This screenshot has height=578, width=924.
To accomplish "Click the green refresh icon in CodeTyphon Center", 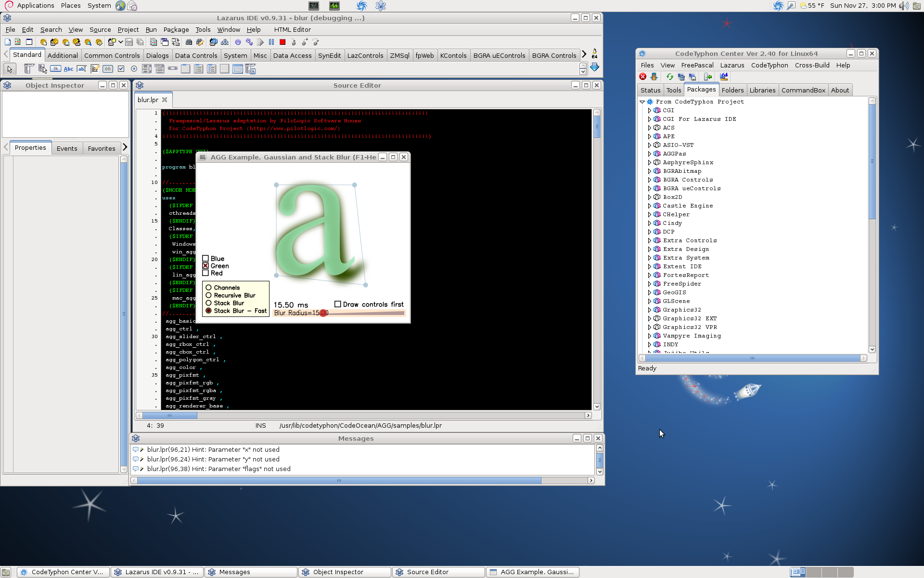I will click(669, 77).
